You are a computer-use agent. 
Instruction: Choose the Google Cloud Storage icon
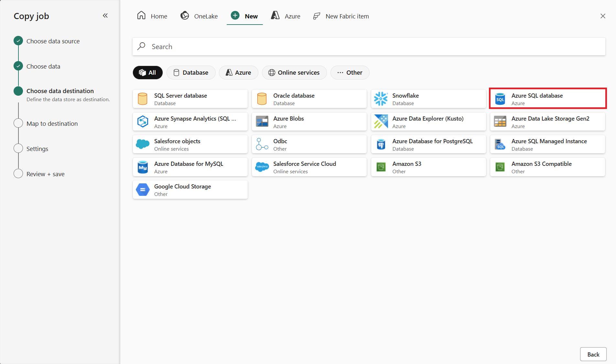tap(143, 190)
